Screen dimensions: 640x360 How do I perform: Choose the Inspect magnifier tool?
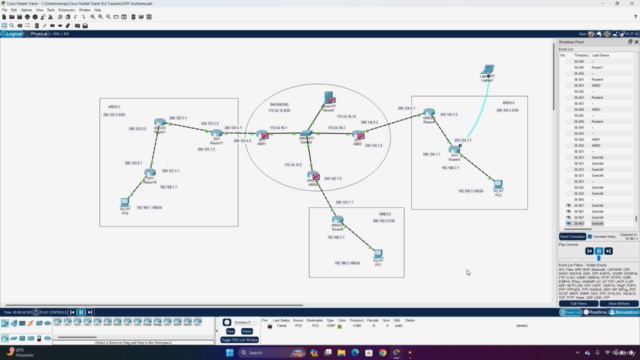12,26
